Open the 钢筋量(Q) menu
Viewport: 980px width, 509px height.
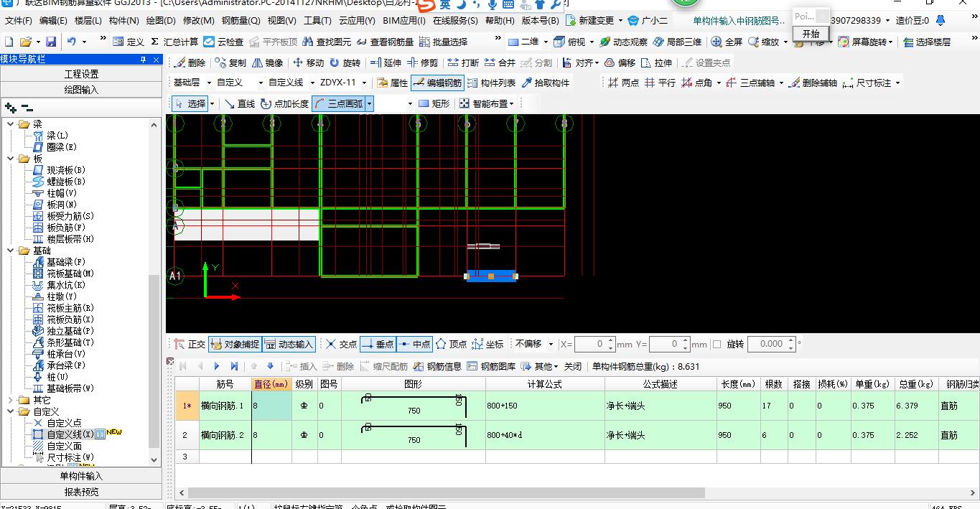241,21
